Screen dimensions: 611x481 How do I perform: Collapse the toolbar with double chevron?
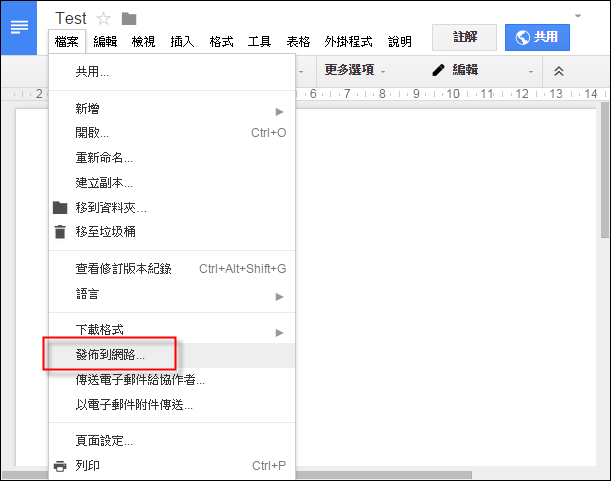[558, 71]
